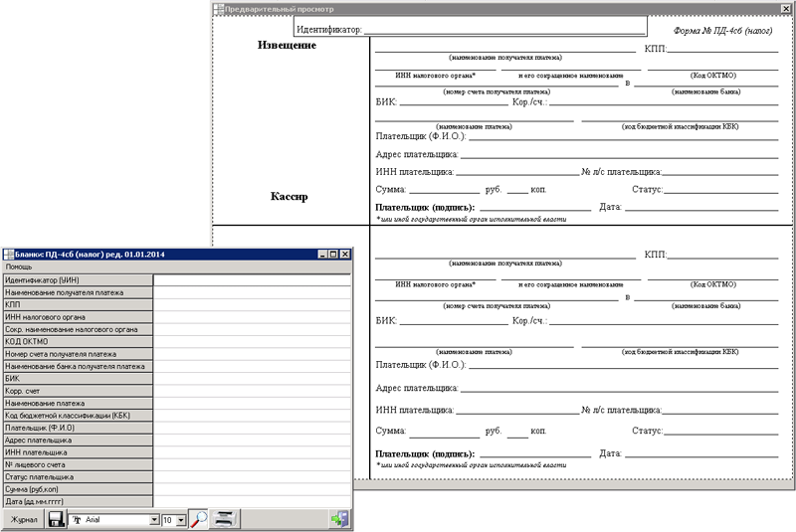Viewport: 796px width, 532px height.
Task: Click the БИК value field
Action: point(252,378)
